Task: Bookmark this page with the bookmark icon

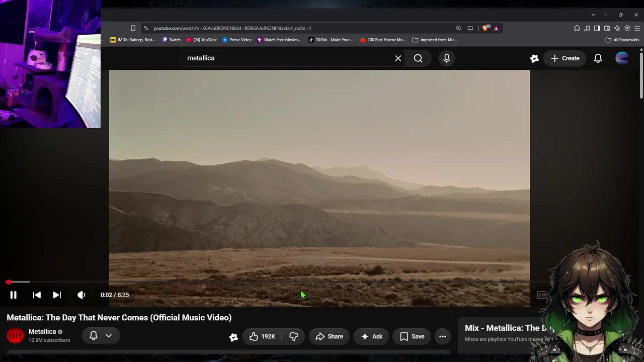Action: [x=133, y=28]
